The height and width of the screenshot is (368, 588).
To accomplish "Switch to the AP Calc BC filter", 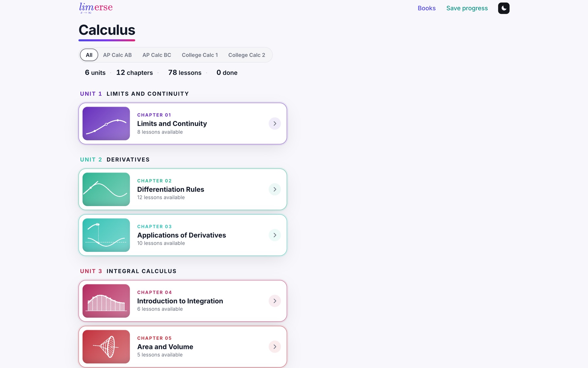I will [157, 55].
